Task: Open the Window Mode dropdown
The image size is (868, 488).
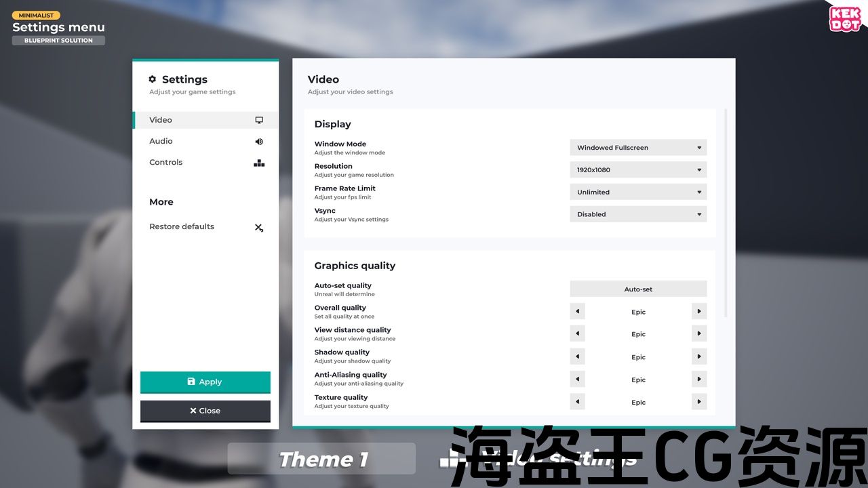Action: (638, 148)
